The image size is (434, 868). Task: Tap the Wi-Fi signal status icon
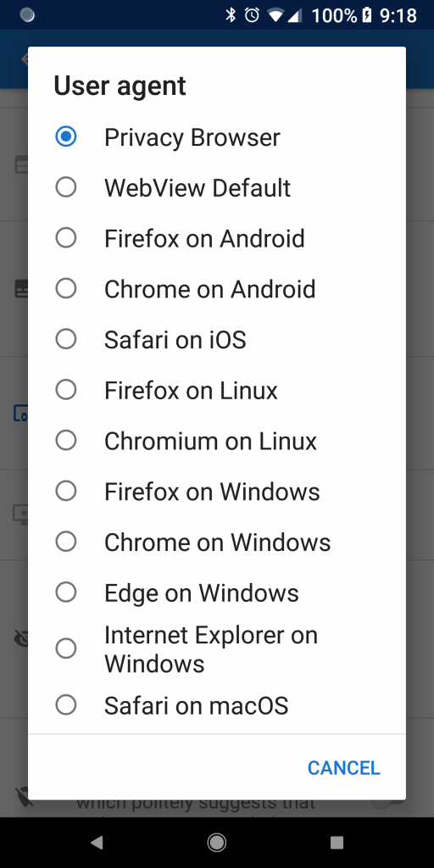tap(275, 15)
